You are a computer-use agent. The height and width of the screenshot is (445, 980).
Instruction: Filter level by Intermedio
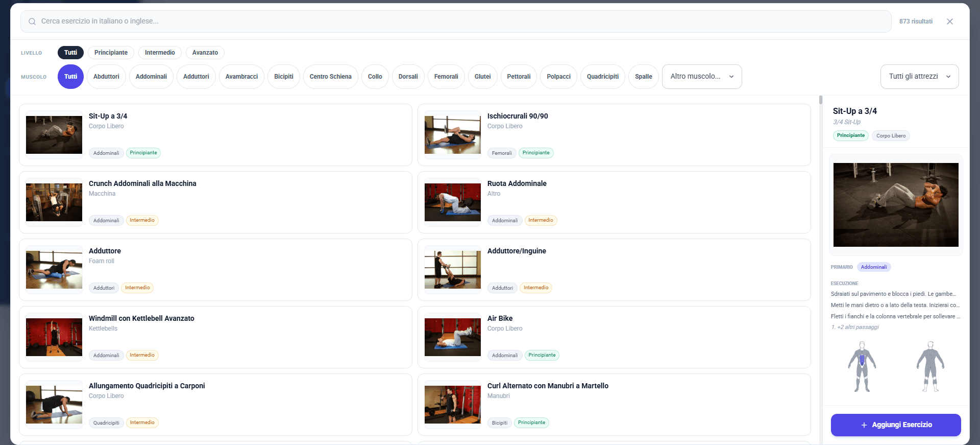tap(160, 53)
